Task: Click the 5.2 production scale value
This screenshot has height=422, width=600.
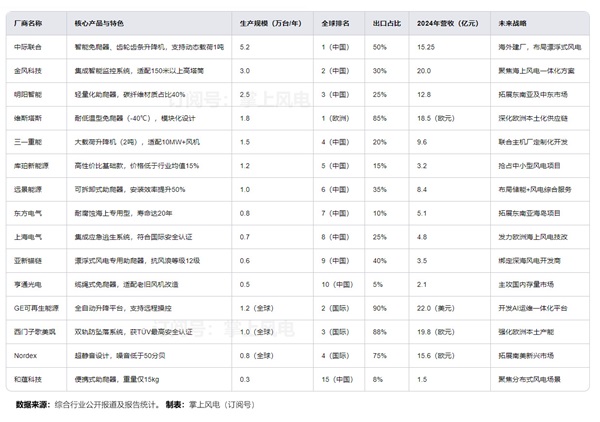Action: (245, 47)
